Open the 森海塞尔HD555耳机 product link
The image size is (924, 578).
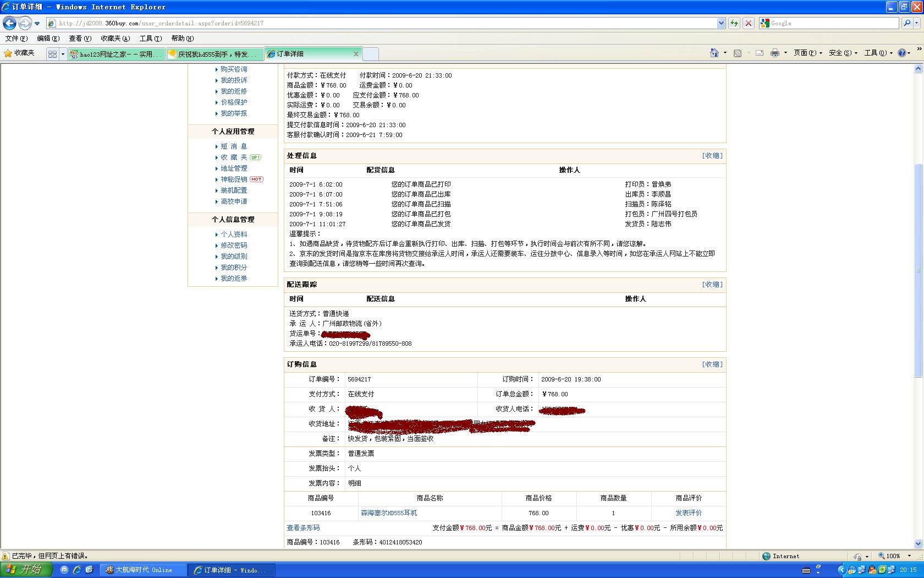pyautogui.click(x=389, y=513)
